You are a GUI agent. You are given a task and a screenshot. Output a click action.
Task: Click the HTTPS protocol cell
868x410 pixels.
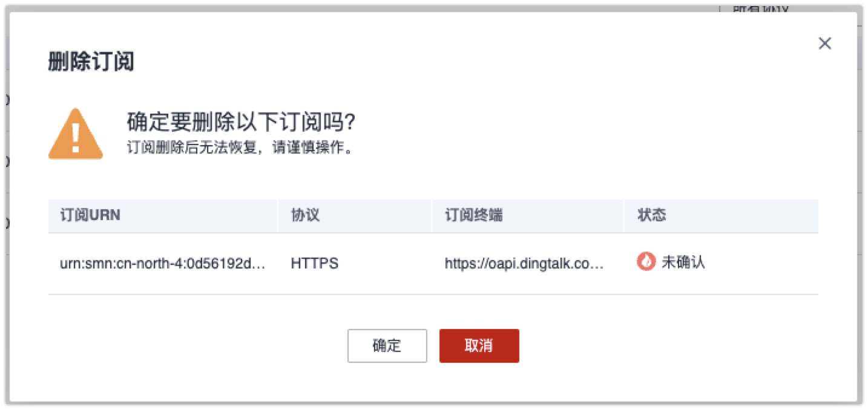(x=315, y=264)
